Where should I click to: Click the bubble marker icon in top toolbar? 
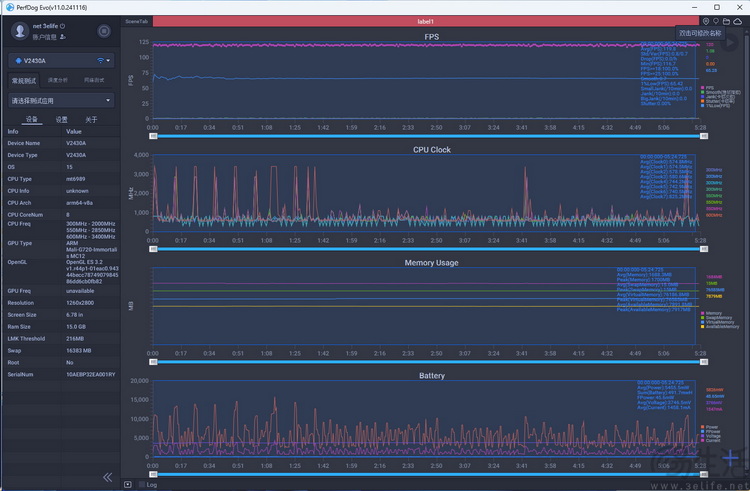pyautogui.click(x=716, y=21)
